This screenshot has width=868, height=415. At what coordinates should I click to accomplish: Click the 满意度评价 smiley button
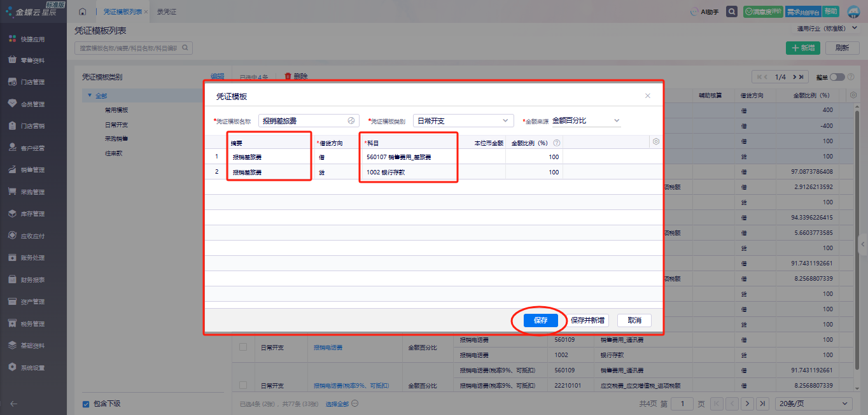coord(763,11)
